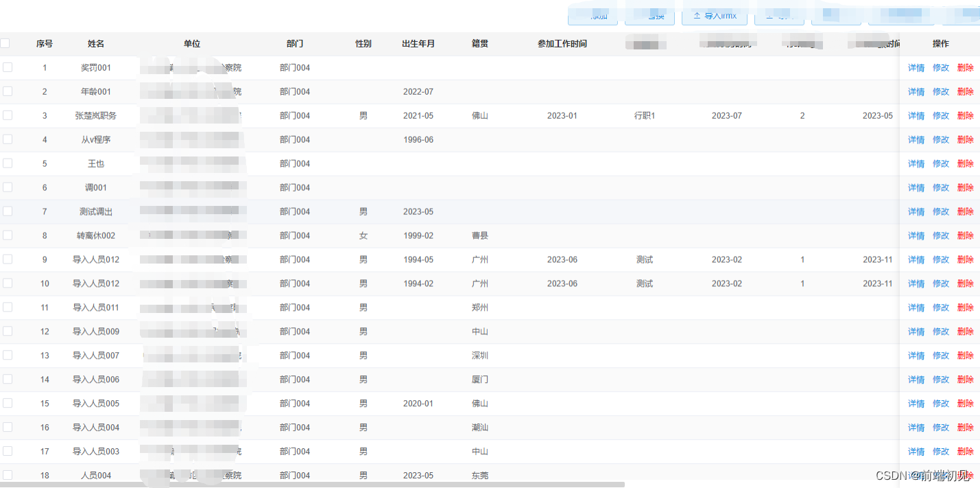Edit 导入人员003 with 修改
Viewport: 980px width, 488px height.
coord(941,452)
